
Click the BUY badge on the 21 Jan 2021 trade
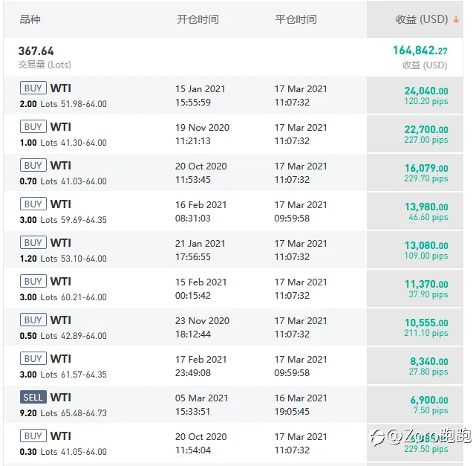33,243
